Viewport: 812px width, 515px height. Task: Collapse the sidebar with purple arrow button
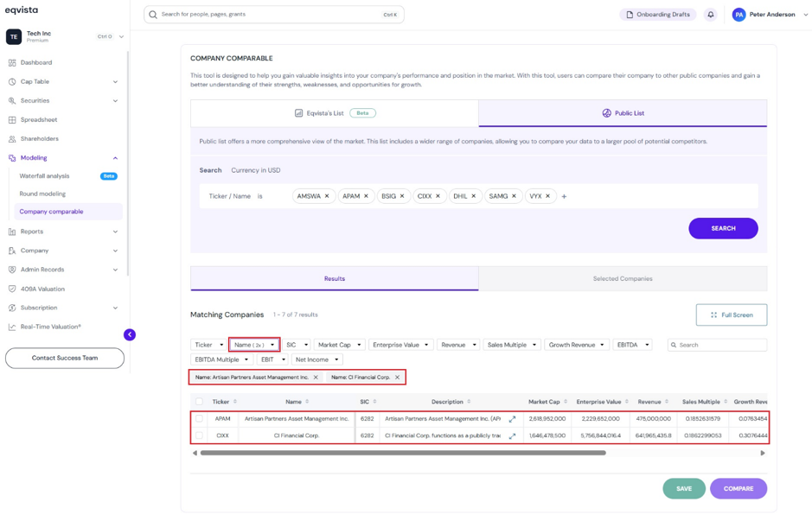pyautogui.click(x=130, y=335)
